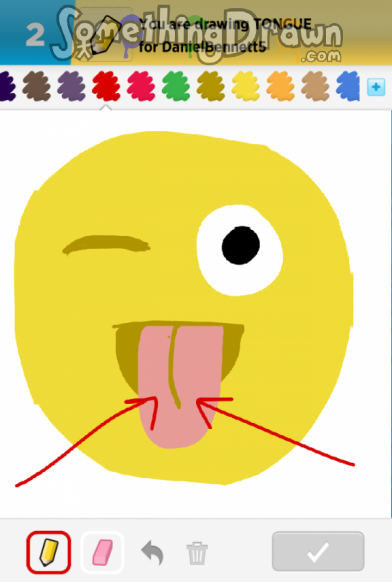Pick the orange color swatch
Screen dimensions: 392x582
click(281, 86)
